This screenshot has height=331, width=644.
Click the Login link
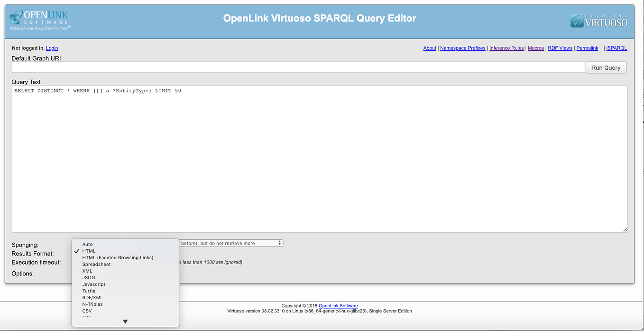[52, 48]
